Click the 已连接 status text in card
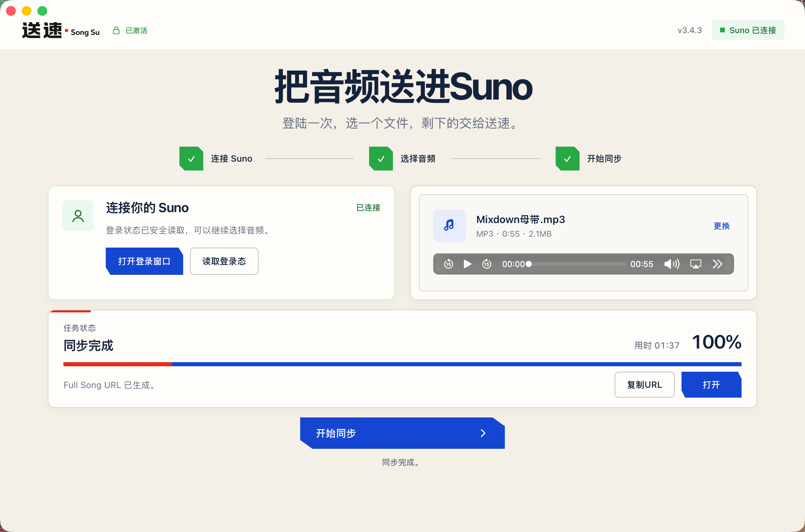Screen dimensions: 805x532 click(x=368, y=208)
